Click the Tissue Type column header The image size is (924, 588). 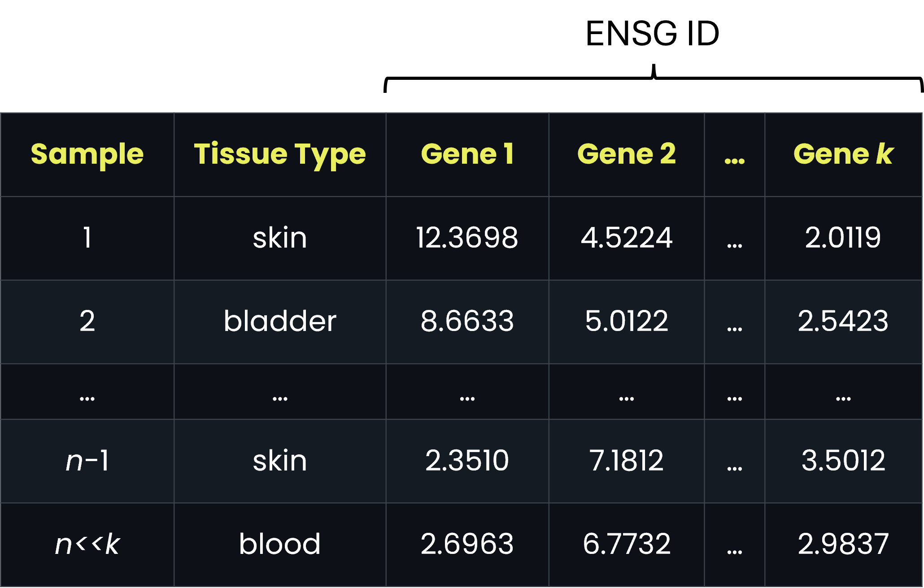[x=280, y=155]
